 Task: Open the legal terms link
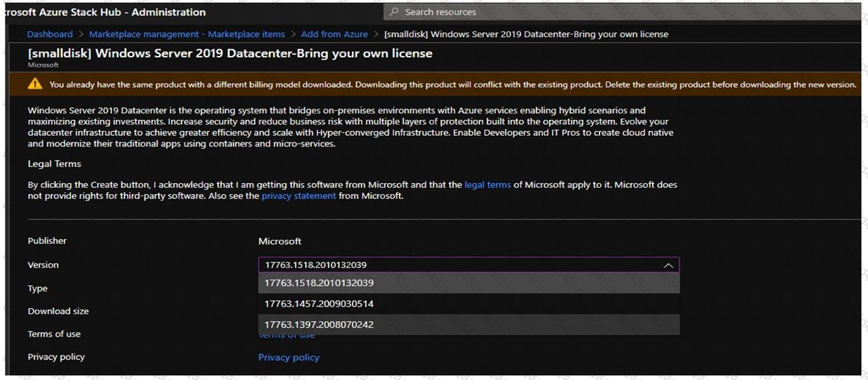pyautogui.click(x=487, y=184)
